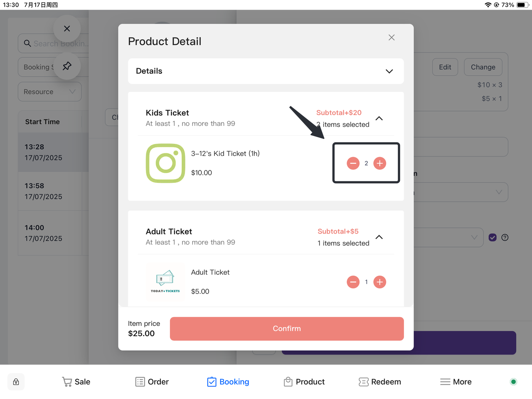
Task: Go to the Product tab
Action: (x=304, y=382)
